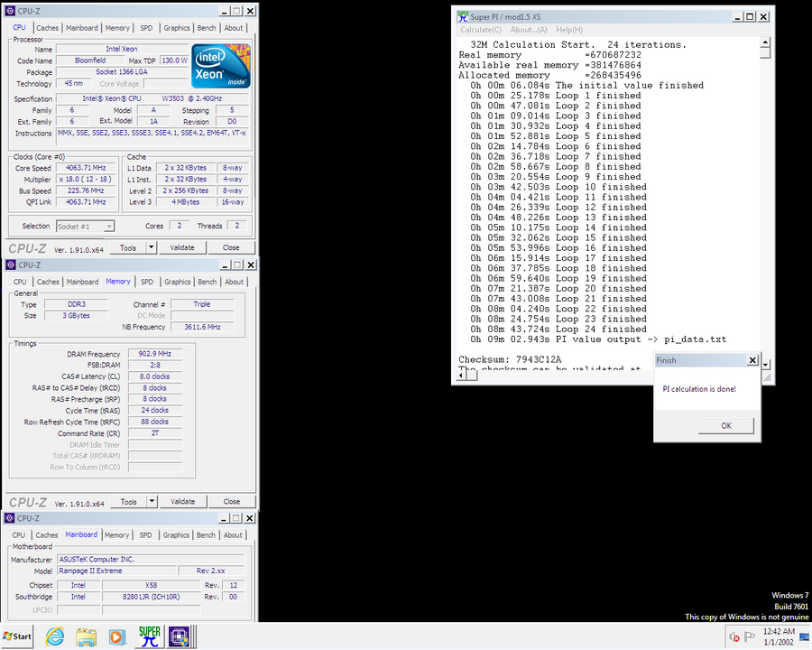Select the Super PI taskbar icon
This screenshot has width=812, height=650.
[150, 636]
